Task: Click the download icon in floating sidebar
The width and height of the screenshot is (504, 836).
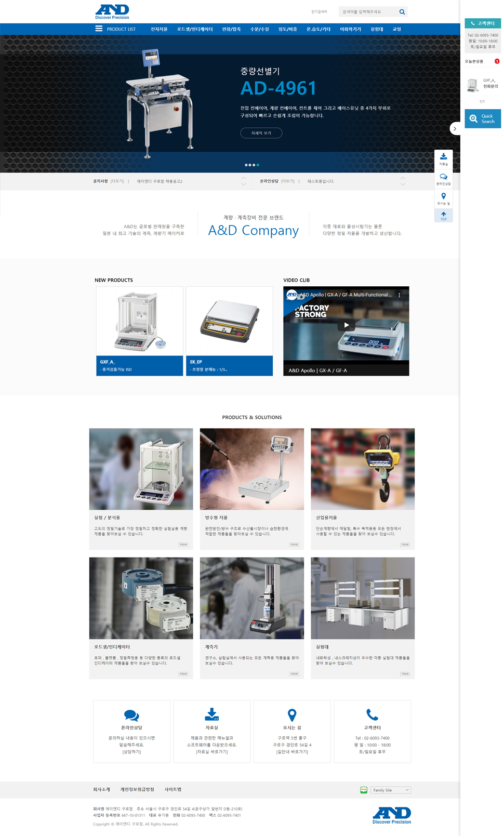Action: click(x=443, y=157)
